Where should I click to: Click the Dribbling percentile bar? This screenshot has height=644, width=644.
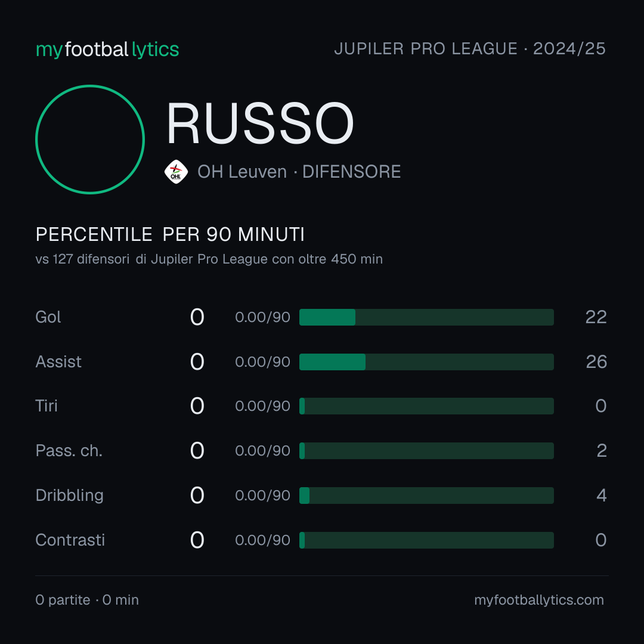click(x=426, y=496)
